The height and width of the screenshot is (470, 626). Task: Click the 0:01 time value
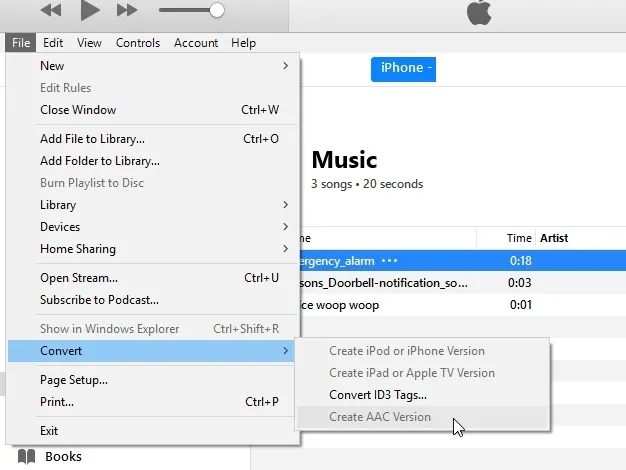click(x=521, y=305)
